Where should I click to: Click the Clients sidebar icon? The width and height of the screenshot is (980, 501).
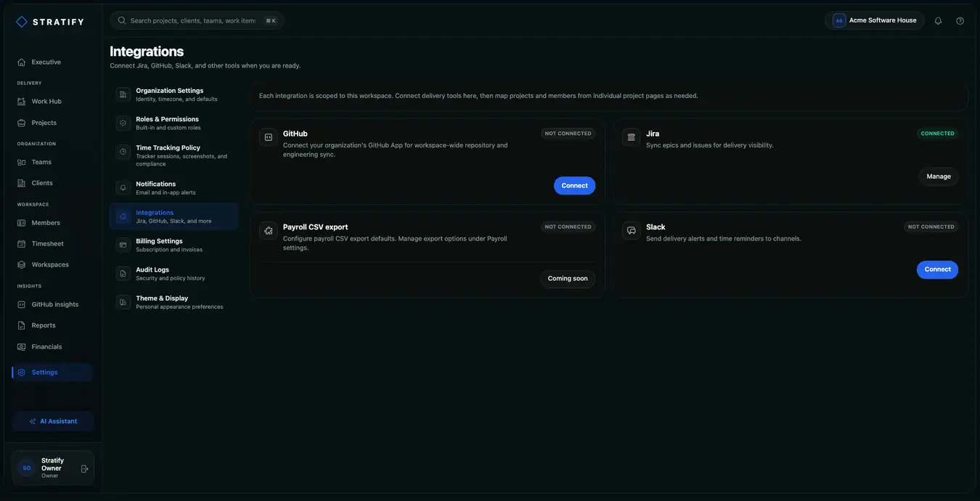[x=22, y=183]
